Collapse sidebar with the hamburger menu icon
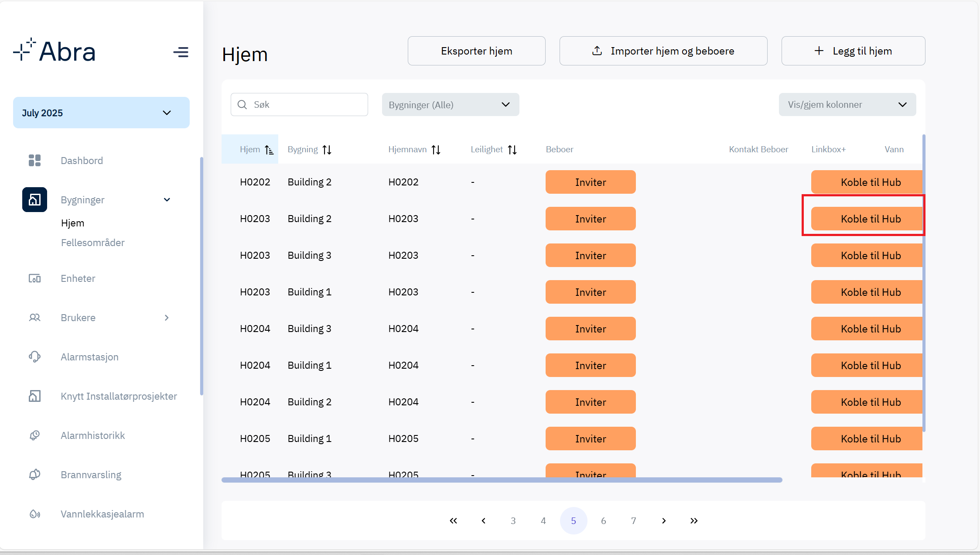Screen dimensions: 980x555 coord(181,52)
